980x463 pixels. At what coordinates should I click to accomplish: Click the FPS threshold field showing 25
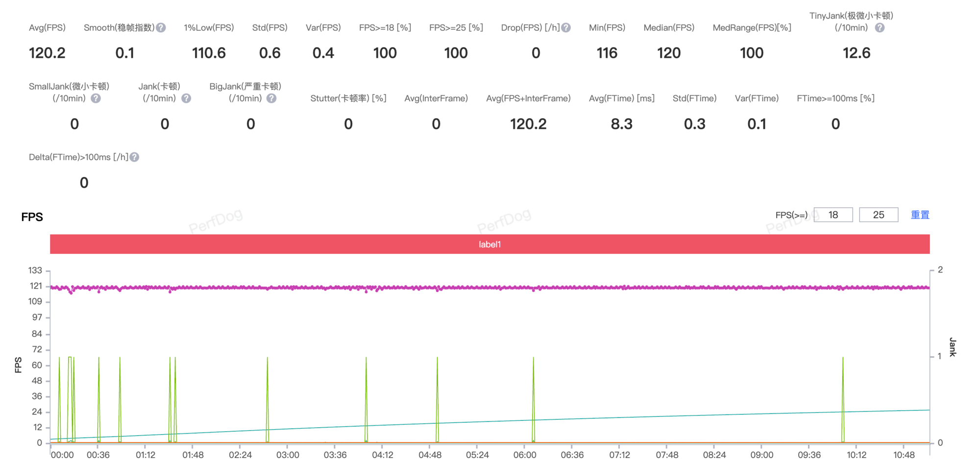click(879, 215)
